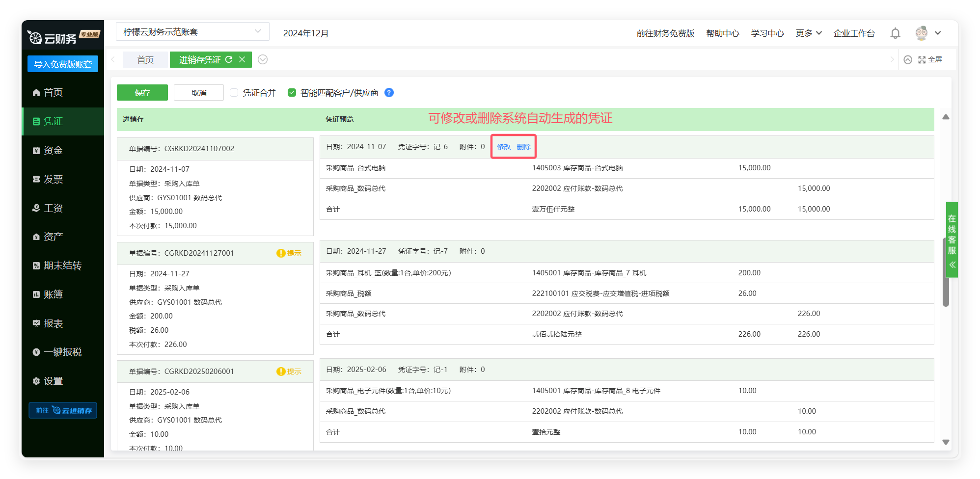
Task: Refresh the 进销存凭证 tab
Action: [x=229, y=59]
